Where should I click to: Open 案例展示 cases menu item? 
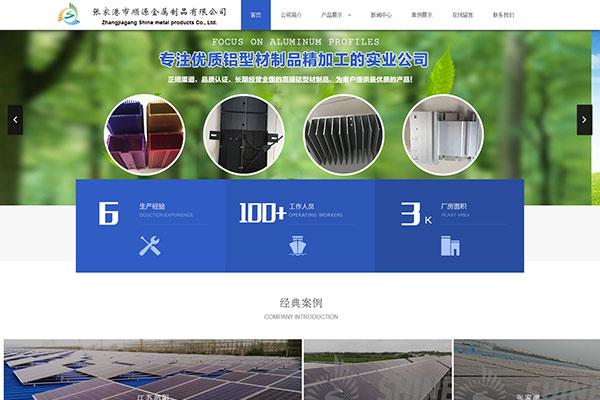[422, 15]
